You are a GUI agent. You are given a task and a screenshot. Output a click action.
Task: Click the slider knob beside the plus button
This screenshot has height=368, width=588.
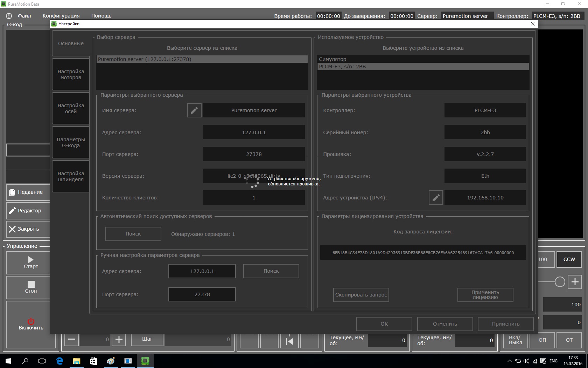click(560, 282)
